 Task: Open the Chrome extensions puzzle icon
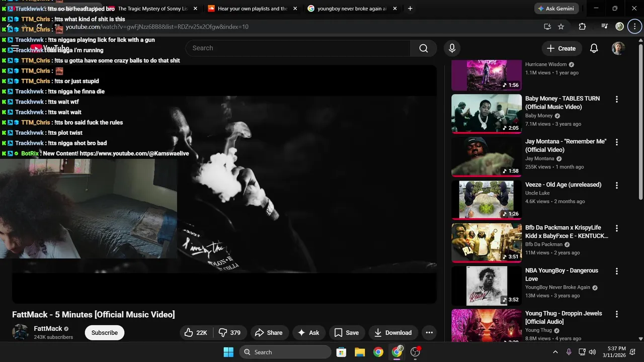pos(582,27)
